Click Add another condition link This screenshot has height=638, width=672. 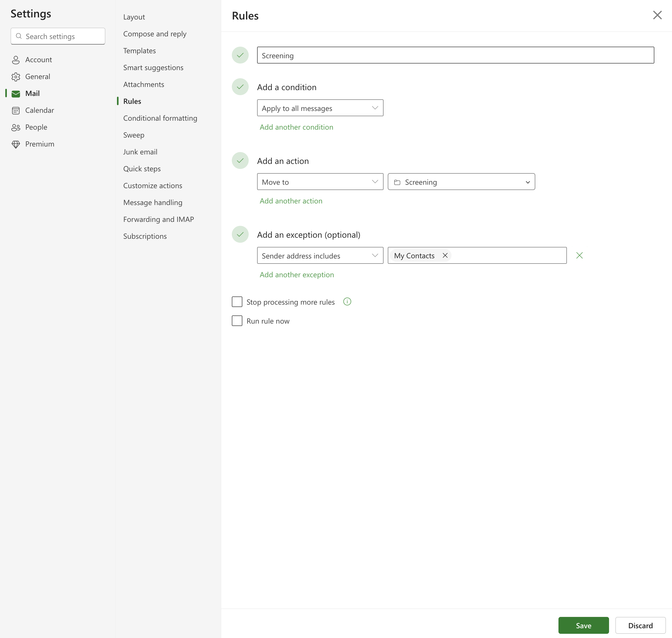(x=296, y=127)
